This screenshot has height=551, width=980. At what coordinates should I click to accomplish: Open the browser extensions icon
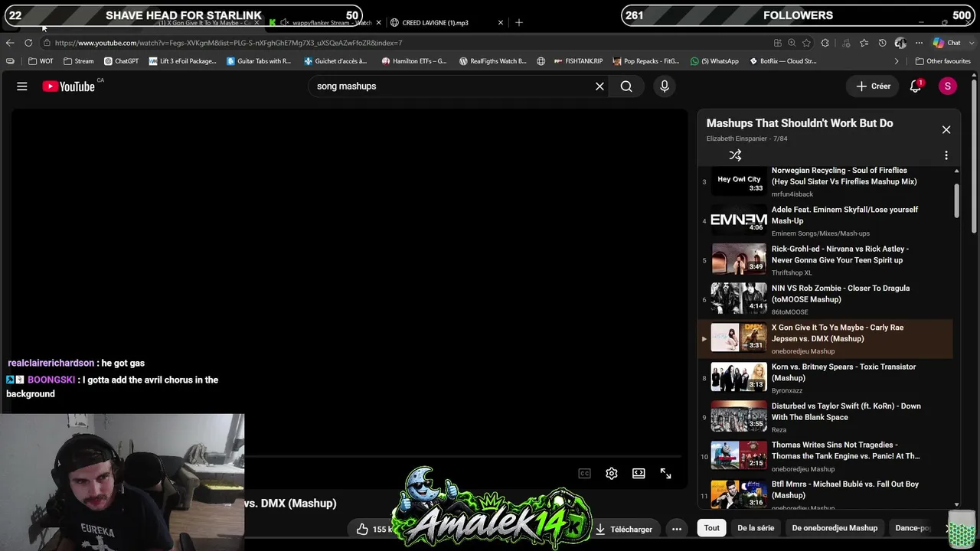[x=825, y=43]
